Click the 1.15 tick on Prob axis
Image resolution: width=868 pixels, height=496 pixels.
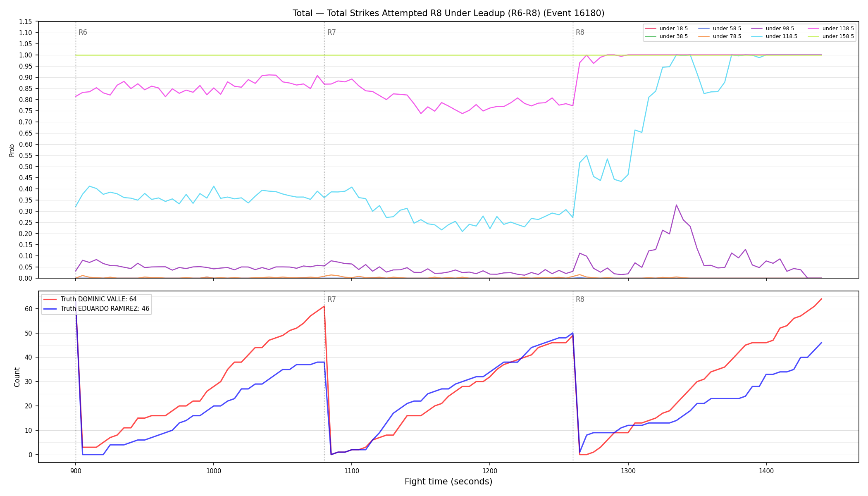(26, 21)
